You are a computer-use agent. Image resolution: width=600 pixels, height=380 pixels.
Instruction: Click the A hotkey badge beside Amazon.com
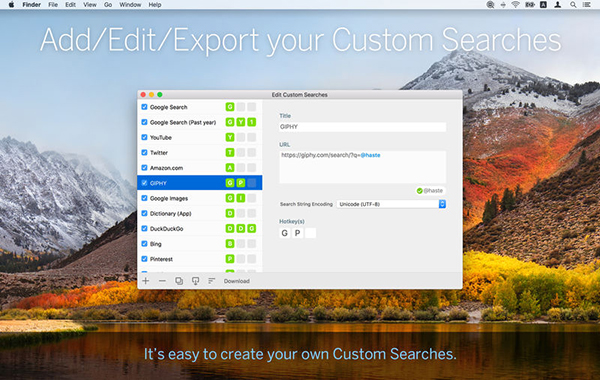[230, 168]
